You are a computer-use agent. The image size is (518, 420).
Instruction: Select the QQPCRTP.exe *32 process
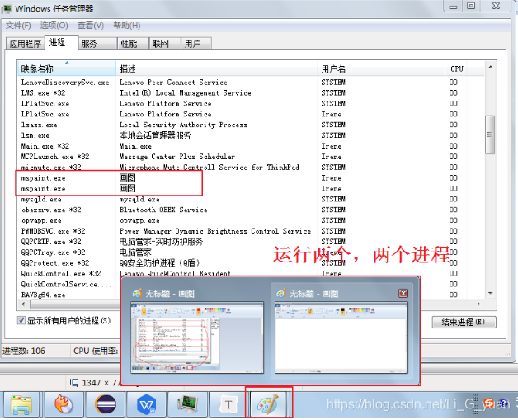tap(251, 242)
